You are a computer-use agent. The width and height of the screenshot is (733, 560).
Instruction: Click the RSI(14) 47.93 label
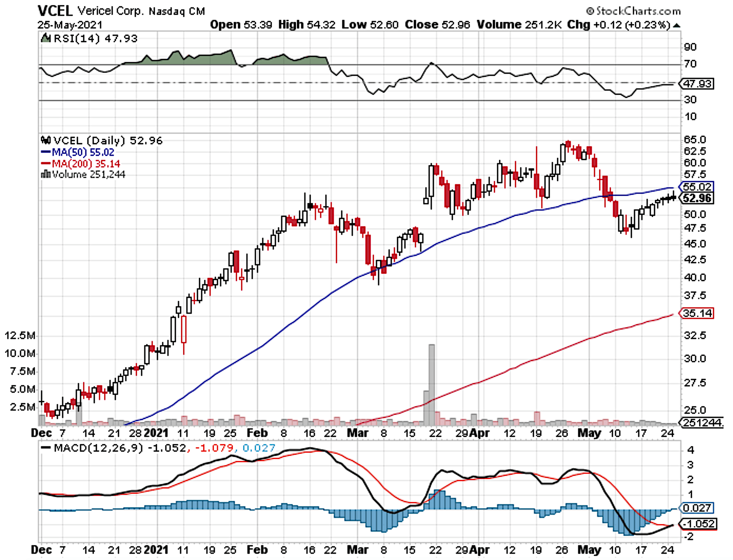click(x=95, y=38)
